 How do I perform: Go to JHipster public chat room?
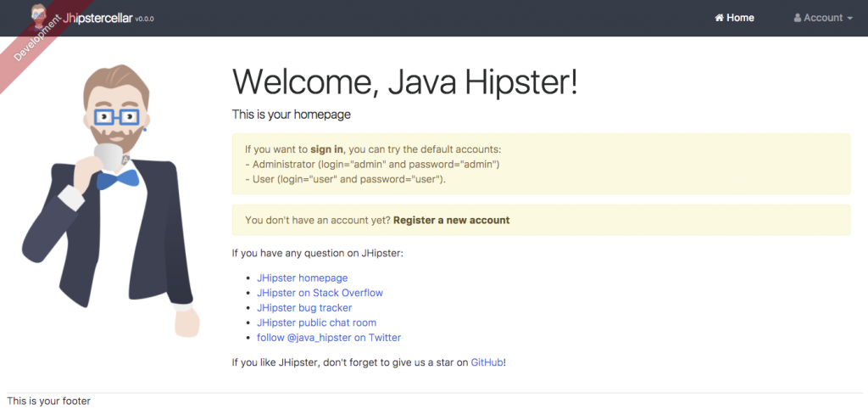[316, 322]
